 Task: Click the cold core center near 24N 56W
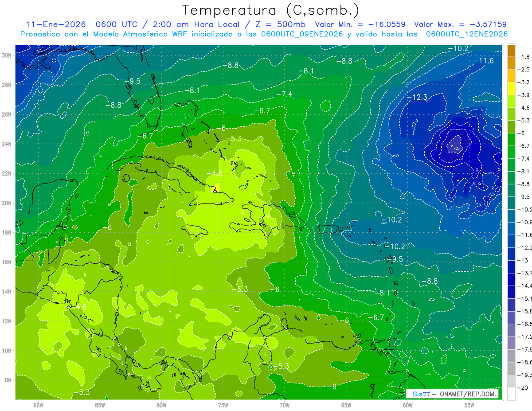point(455,144)
